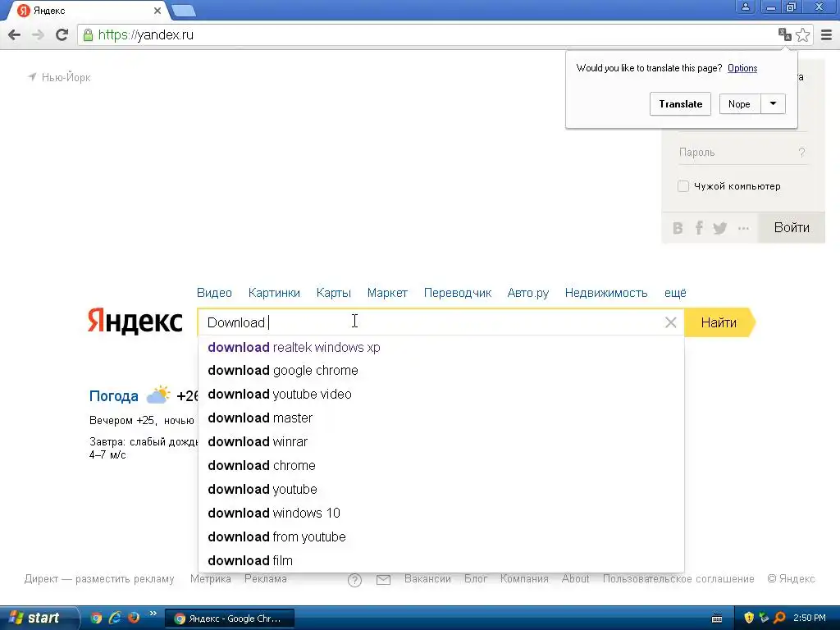Click the safely remove hardware tray icon
840x630 pixels.
(x=764, y=619)
